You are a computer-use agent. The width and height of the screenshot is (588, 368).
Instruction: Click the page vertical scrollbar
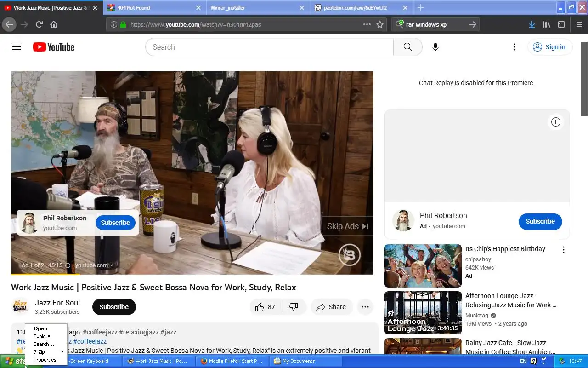point(584,78)
